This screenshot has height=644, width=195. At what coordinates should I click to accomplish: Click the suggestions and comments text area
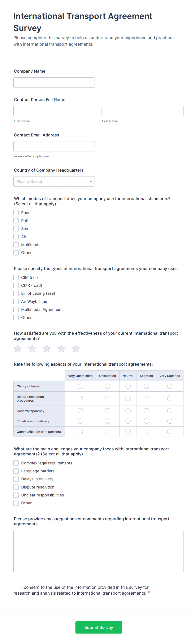[98, 551]
